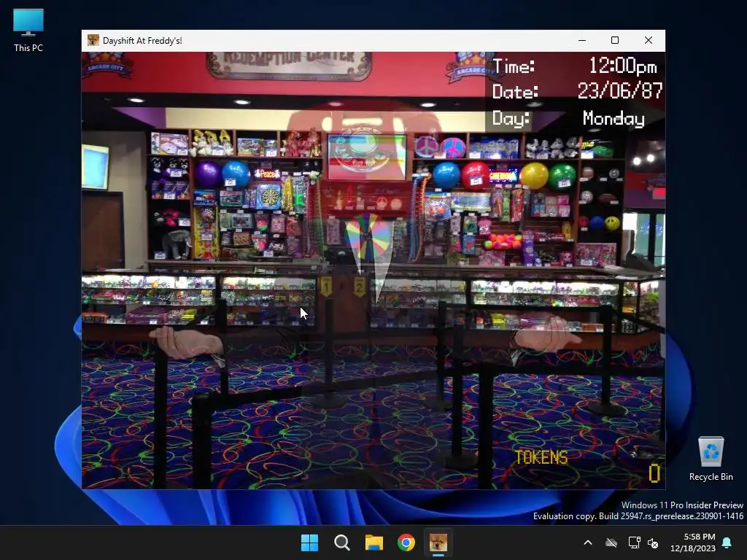Click the counter number 2 tag
Screen dimensions: 747x560
point(360,287)
